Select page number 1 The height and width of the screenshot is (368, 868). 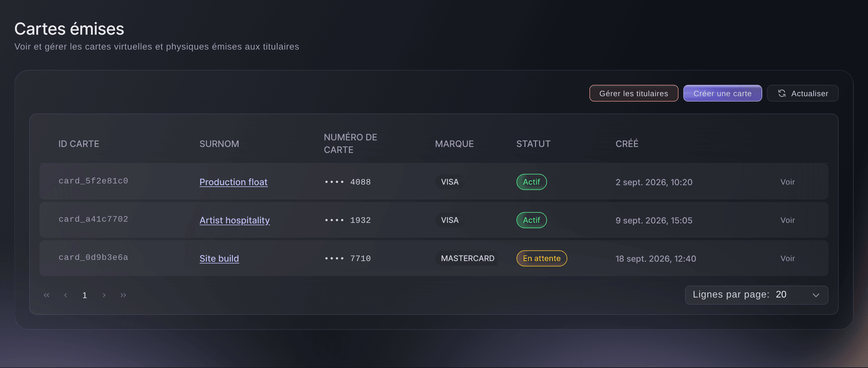click(x=85, y=295)
